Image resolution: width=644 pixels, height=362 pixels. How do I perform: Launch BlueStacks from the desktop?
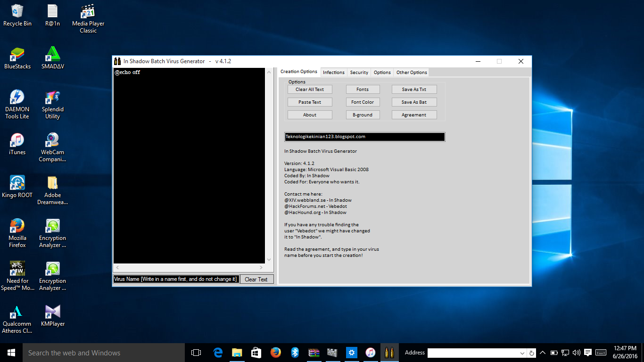click(x=17, y=58)
